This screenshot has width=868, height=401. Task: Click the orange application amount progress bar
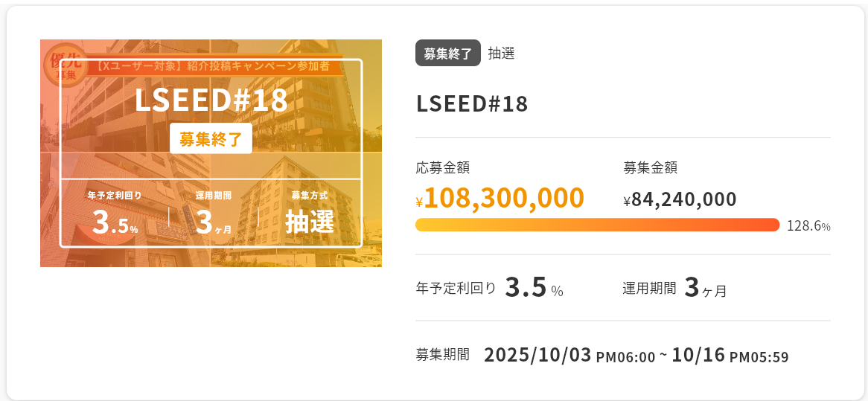597,225
